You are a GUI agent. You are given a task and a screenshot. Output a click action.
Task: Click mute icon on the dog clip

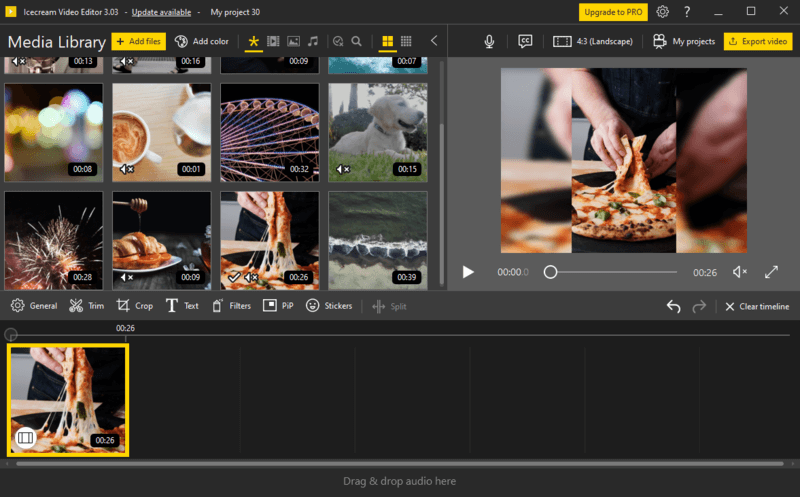(x=343, y=169)
